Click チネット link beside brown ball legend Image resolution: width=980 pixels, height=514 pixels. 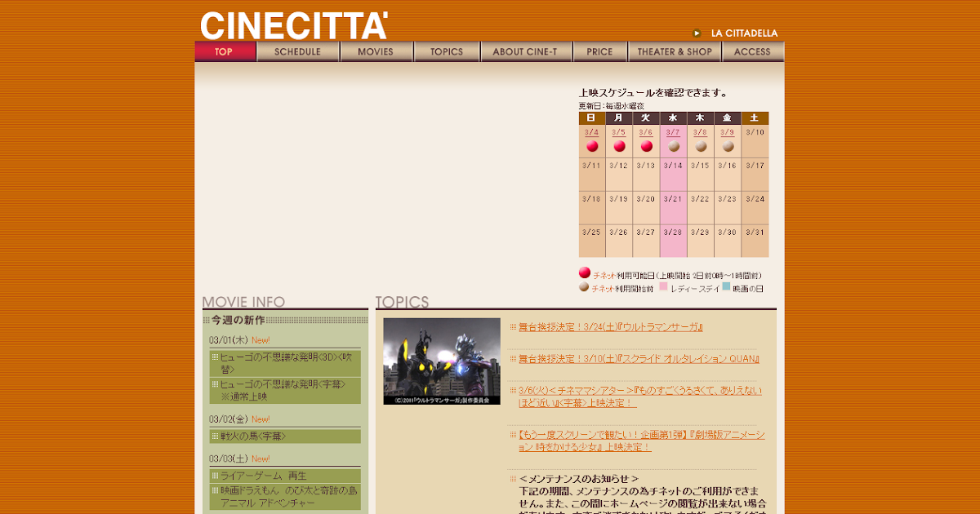(x=604, y=289)
